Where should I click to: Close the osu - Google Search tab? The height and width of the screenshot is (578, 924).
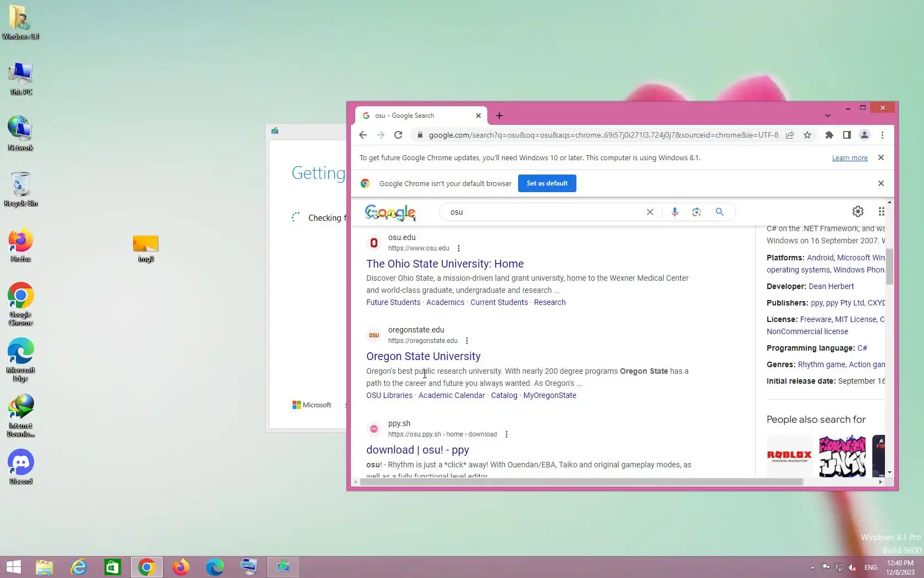pyautogui.click(x=479, y=116)
